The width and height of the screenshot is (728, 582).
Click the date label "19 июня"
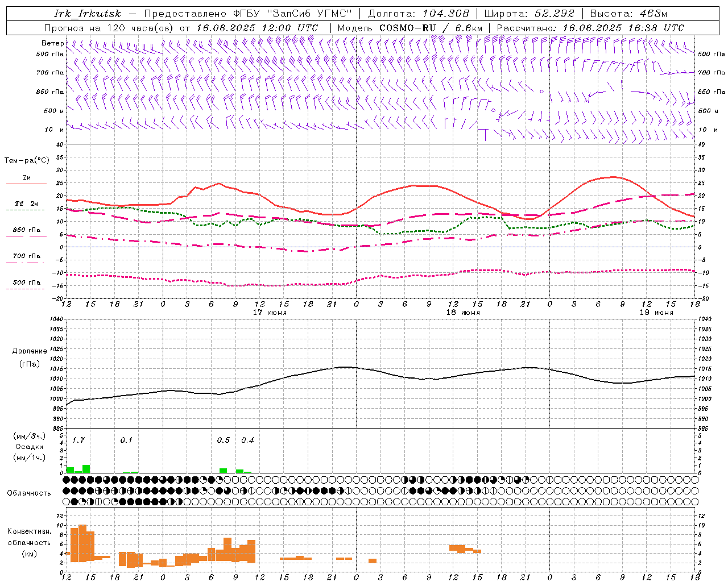tap(656, 313)
